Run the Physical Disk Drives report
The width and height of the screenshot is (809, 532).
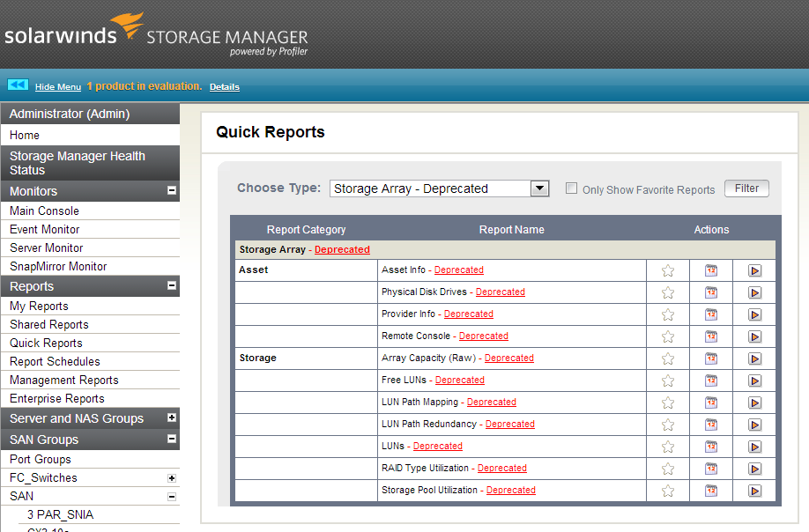754,292
